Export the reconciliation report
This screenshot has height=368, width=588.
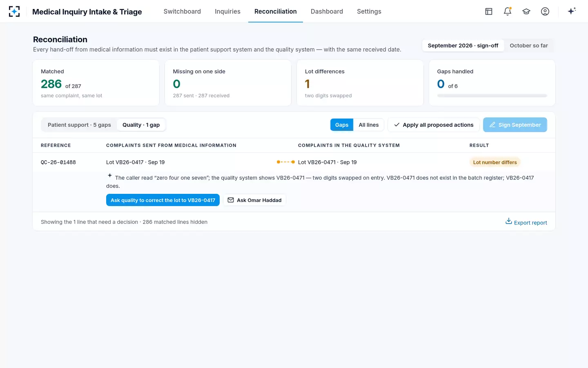[526, 222]
